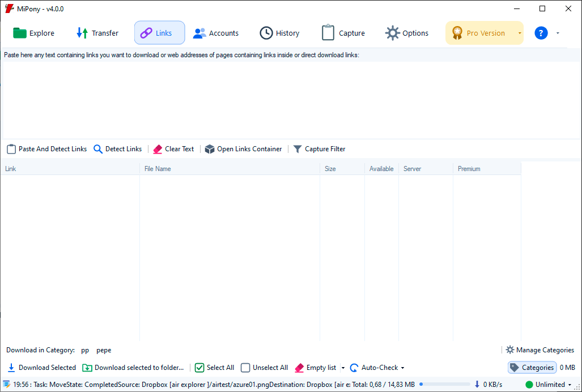
Task: Open the Unlimited speed dropdown arrow
Action: point(570,385)
